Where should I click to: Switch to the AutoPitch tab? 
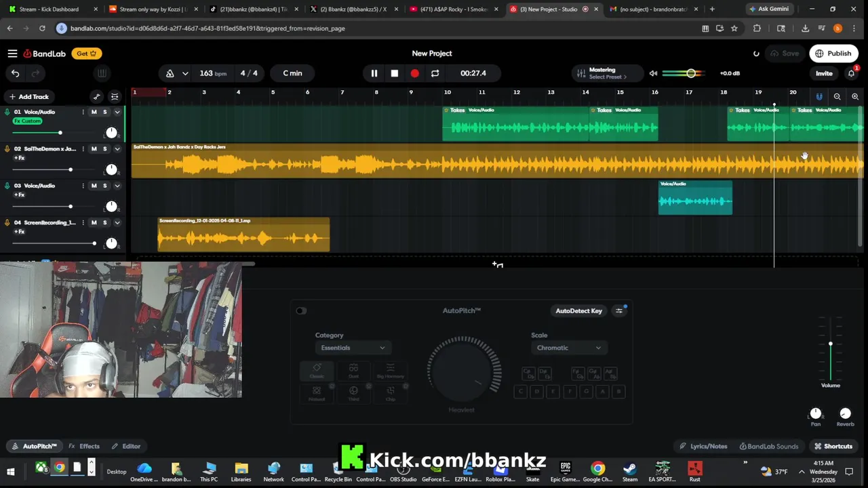point(35,446)
